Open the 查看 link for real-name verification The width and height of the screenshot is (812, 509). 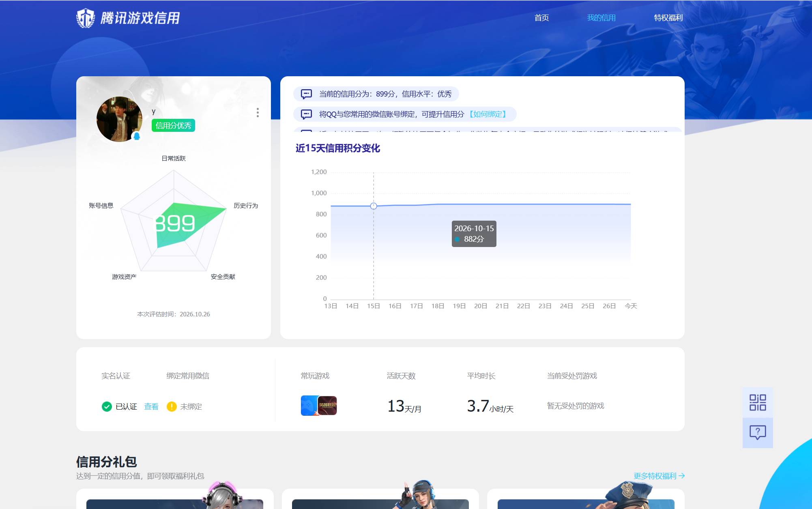click(x=151, y=406)
